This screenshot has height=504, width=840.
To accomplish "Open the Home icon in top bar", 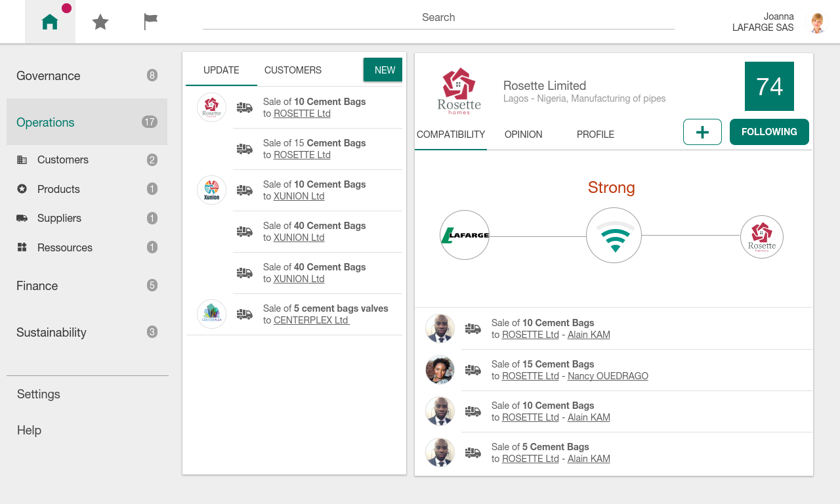I will pos(50,22).
